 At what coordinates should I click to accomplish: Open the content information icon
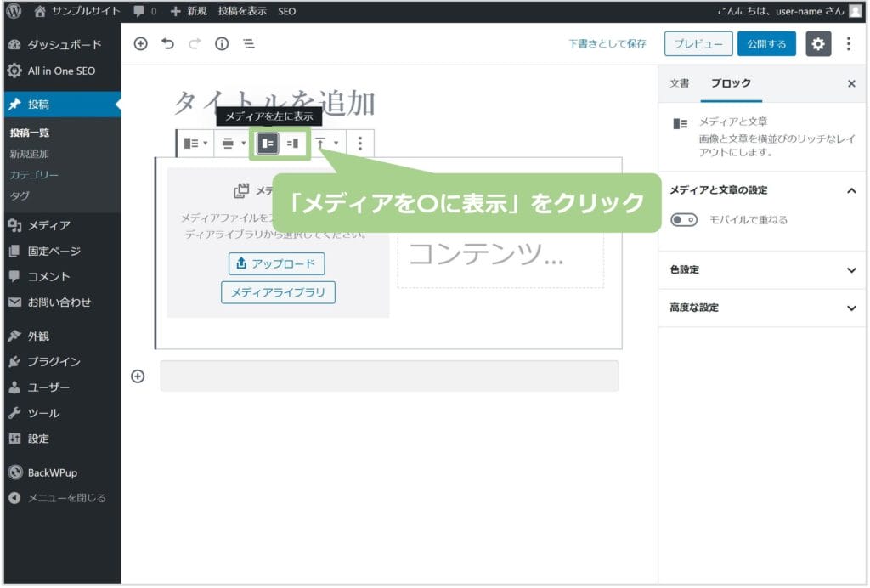[222, 44]
